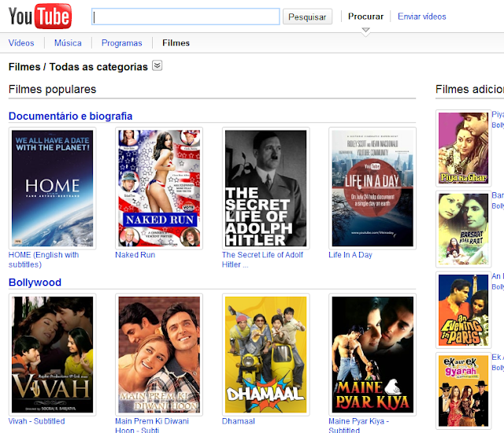The width and height of the screenshot is (504, 433).
Task: Open the Main Prem Ki Diwani Hoon poster
Action: [159, 354]
